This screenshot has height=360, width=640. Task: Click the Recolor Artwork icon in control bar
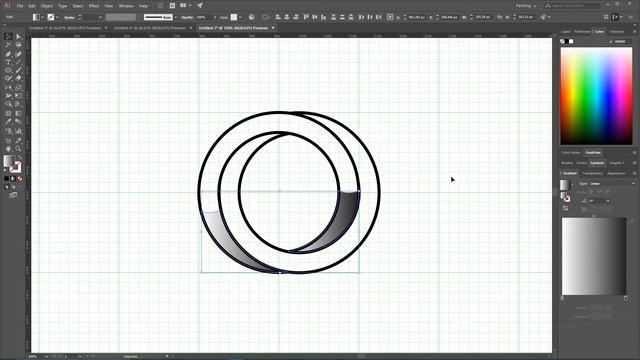pyautogui.click(x=252, y=17)
